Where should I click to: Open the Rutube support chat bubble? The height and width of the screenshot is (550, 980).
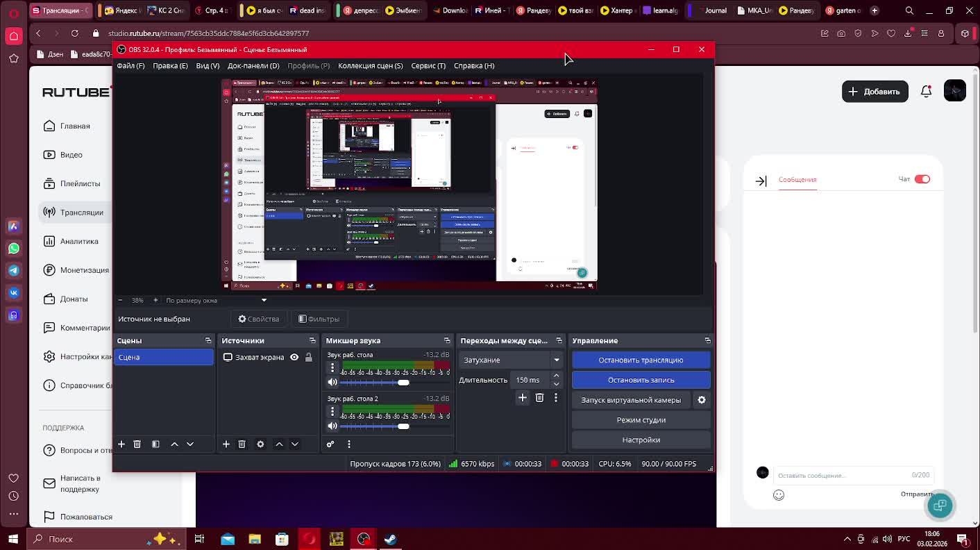940,506
